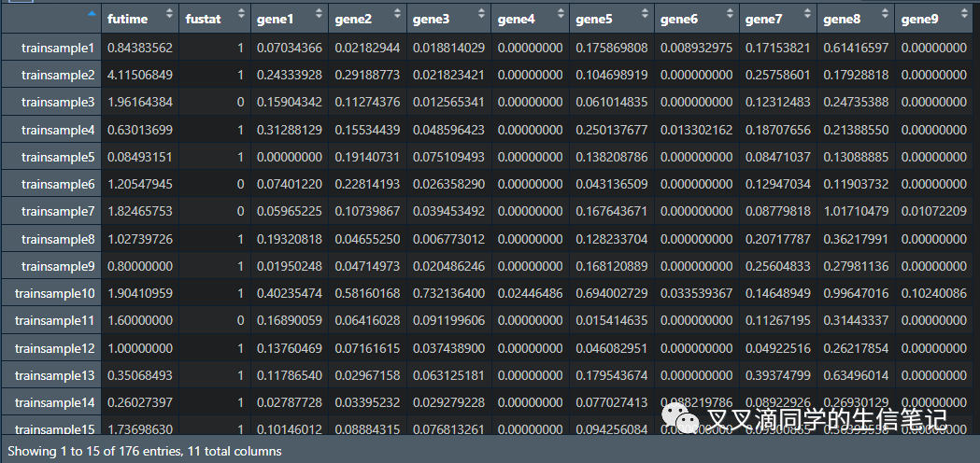Click the sort arrows in the gene7 column header
Viewport: 980px width, 463px height.
pyautogui.click(x=807, y=14)
